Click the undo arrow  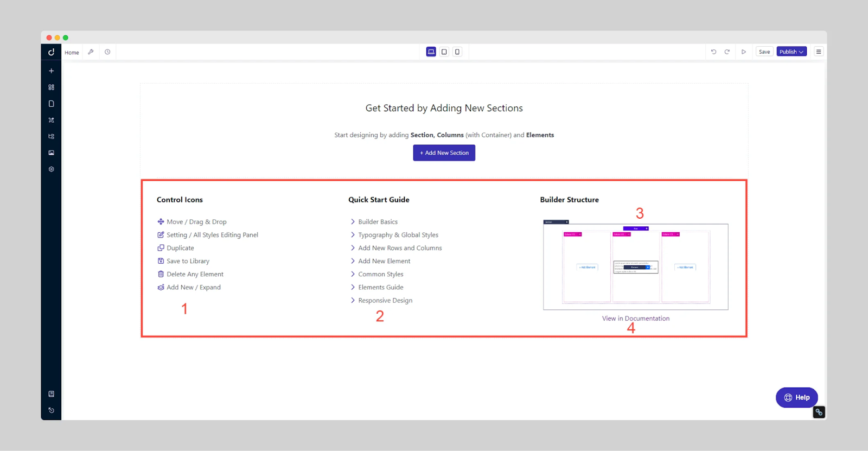713,52
